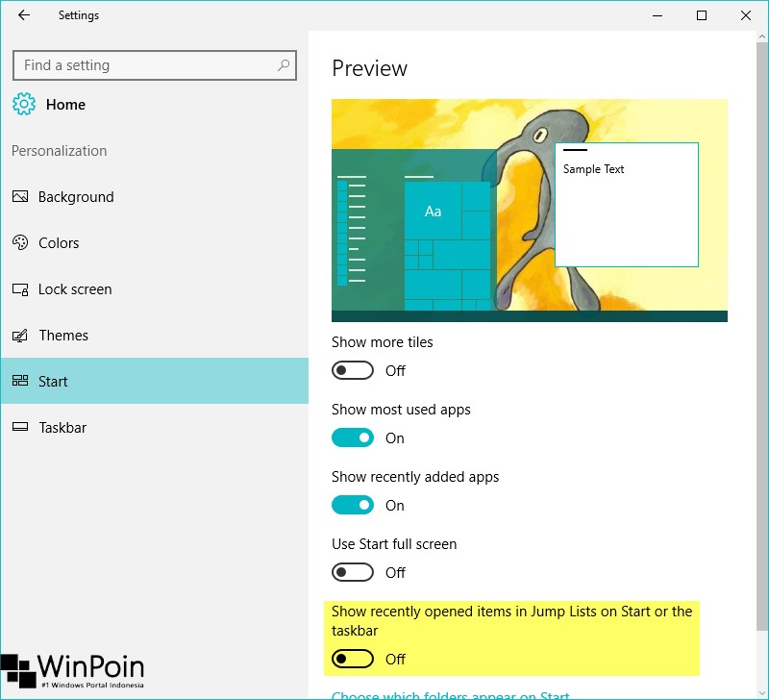This screenshot has width=769, height=700.
Task: Click the Lock screen monitor icon
Action: (21, 288)
